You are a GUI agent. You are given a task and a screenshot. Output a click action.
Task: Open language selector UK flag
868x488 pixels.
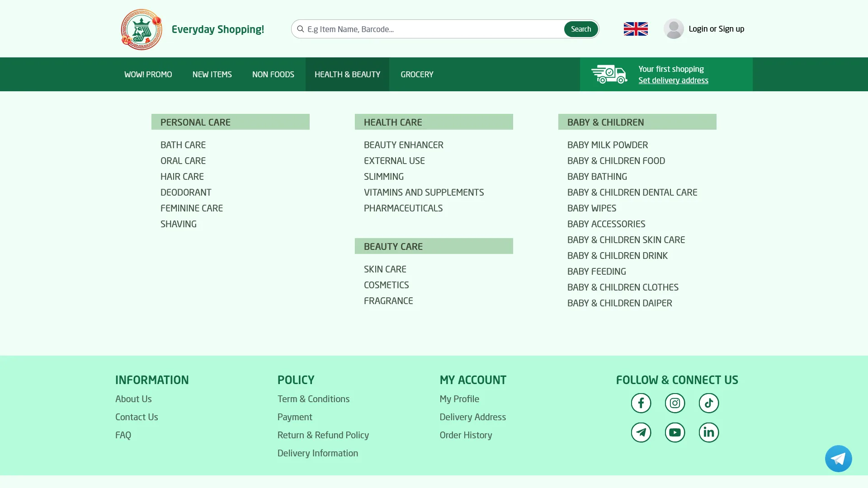point(635,29)
